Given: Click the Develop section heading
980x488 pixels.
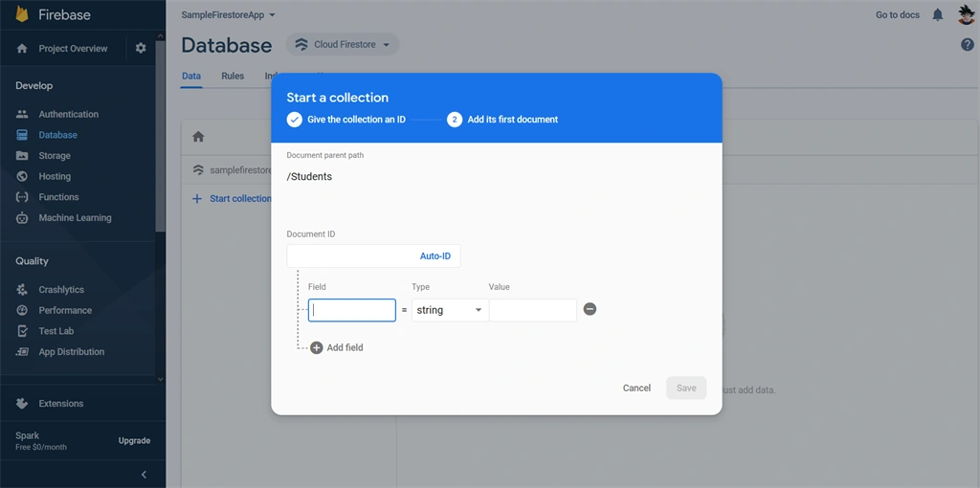Looking at the screenshot, I should 34,85.
